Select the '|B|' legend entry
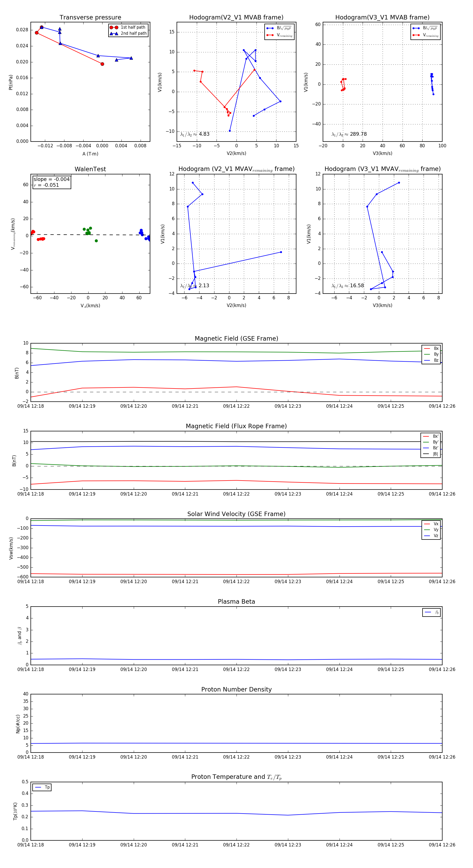Screen dimensions: 473x868 pyautogui.click(x=431, y=454)
